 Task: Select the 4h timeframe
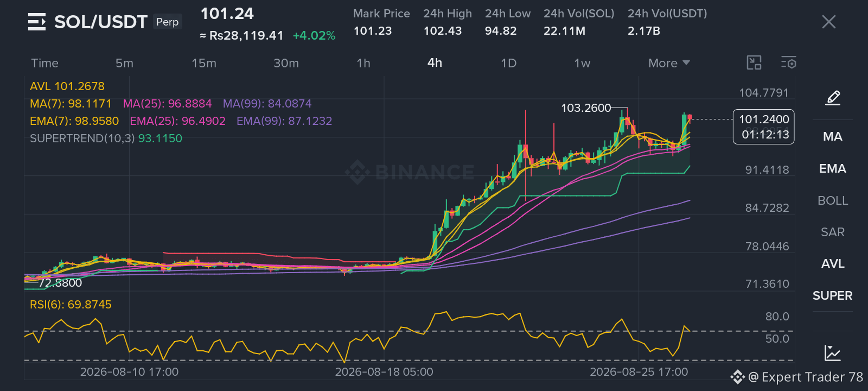(x=435, y=63)
